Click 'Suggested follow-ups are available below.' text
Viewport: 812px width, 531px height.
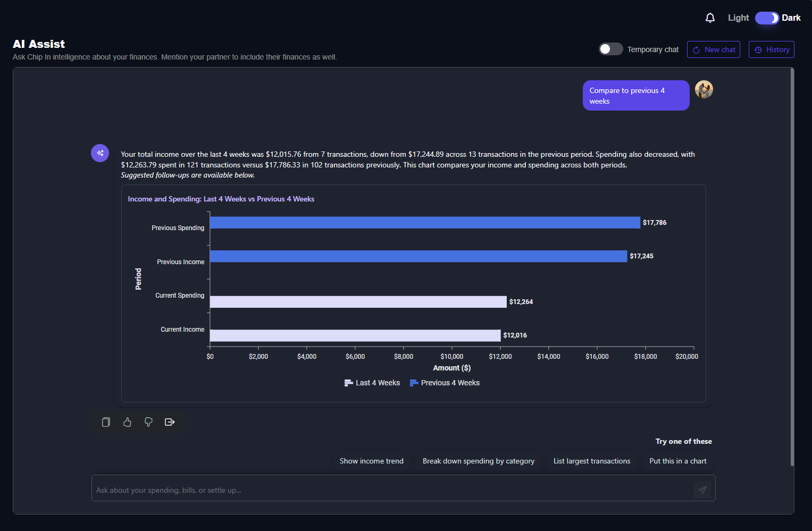(188, 175)
